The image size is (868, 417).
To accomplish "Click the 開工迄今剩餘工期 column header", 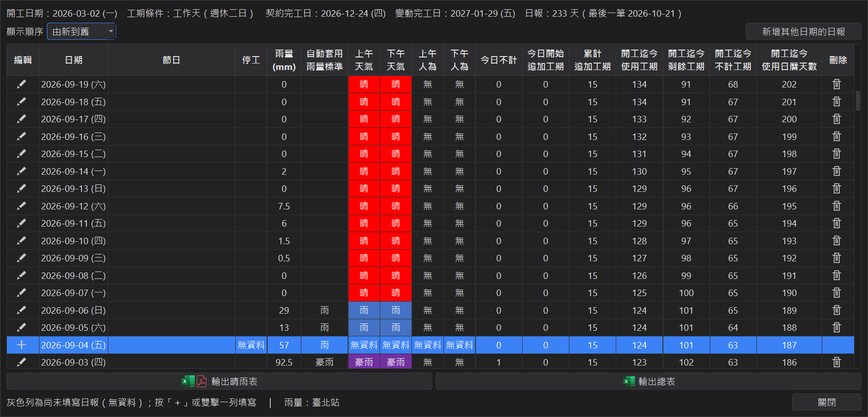I will point(686,60).
